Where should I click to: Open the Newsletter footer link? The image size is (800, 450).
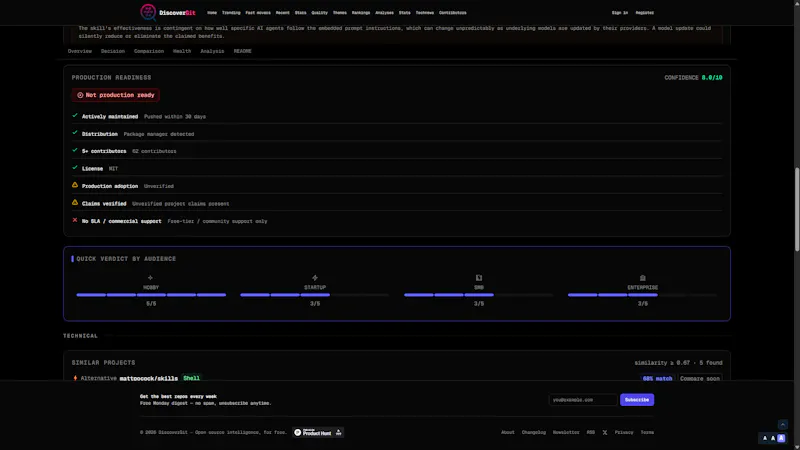[x=566, y=432]
